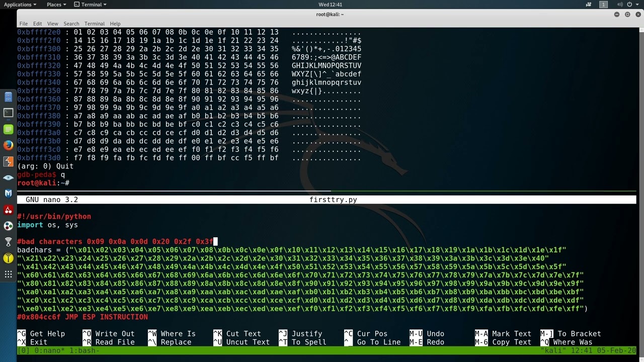Screen dimensions: 644x362
Task: Click the nano Undo shortcut
Action: (427, 334)
